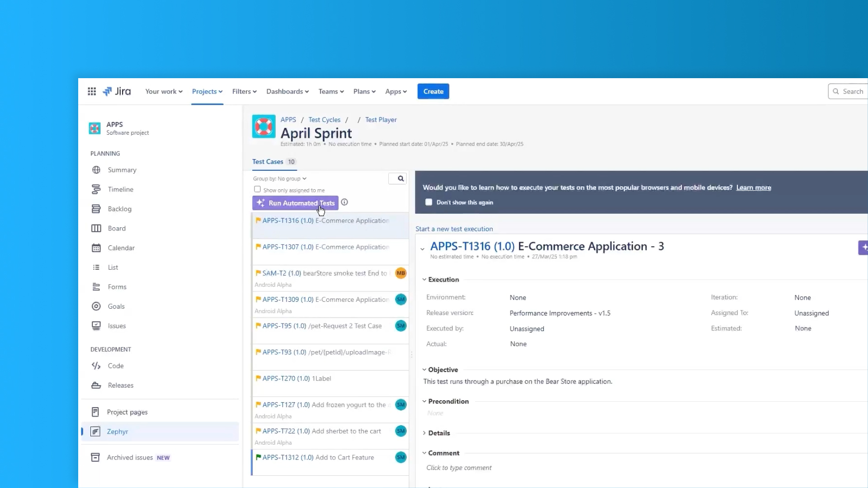Open Code under Development
This screenshot has height=488, width=868.
[115, 366]
